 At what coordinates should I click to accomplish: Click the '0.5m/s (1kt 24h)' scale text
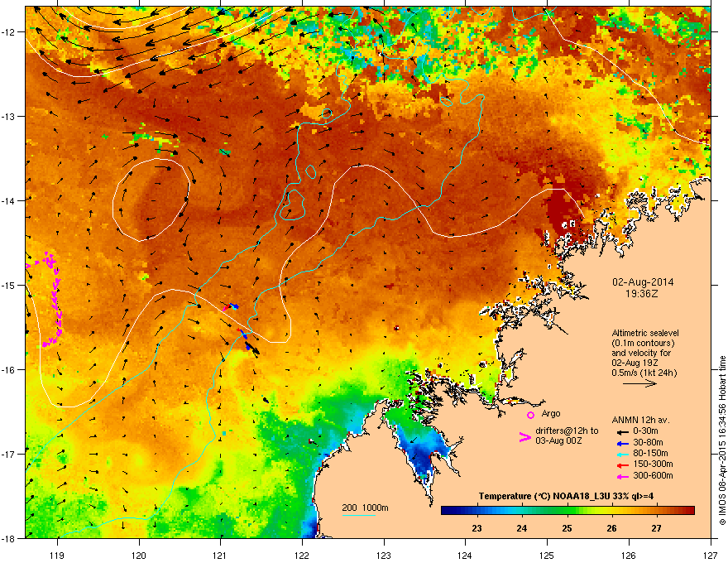(x=644, y=373)
